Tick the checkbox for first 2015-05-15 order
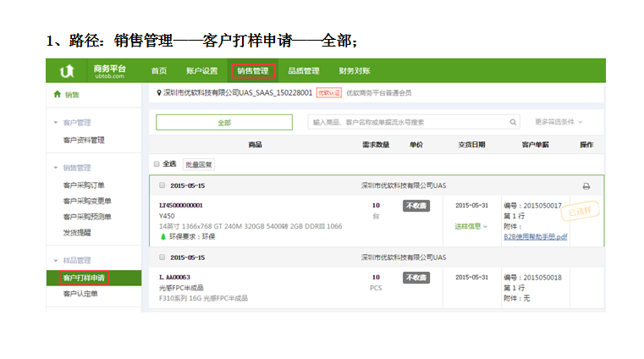The height and width of the screenshot is (359, 644). point(162,185)
